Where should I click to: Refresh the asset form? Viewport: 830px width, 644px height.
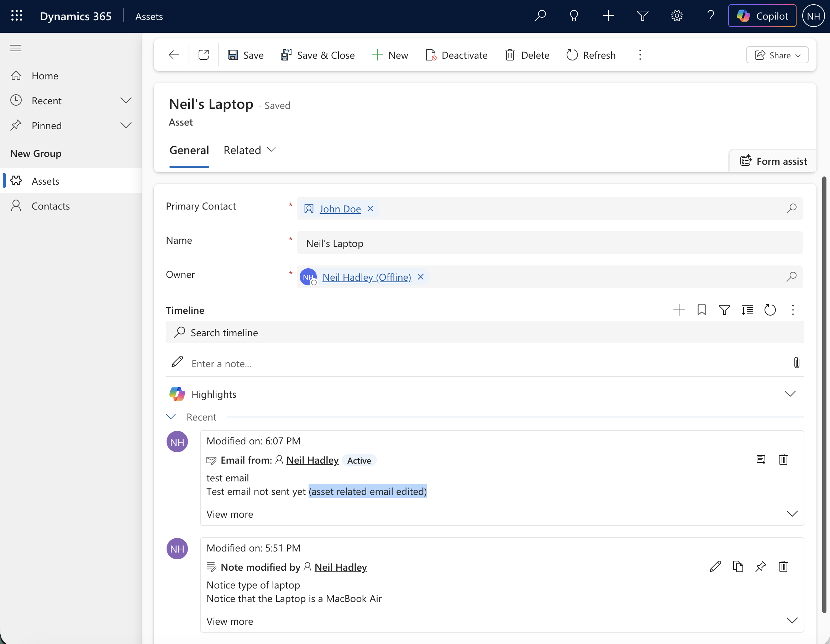pyautogui.click(x=591, y=55)
